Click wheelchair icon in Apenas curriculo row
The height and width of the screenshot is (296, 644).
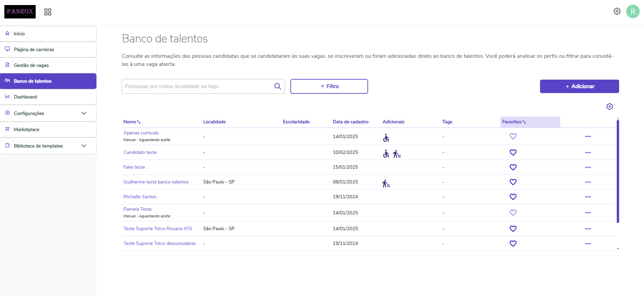[x=386, y=138]
